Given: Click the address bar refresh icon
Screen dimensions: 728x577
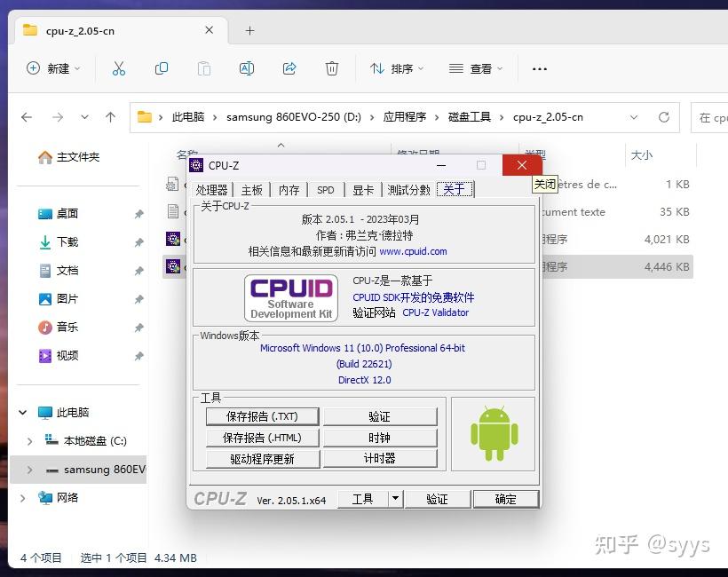Looking at the screenshot, I should click(x=664, y=116).
